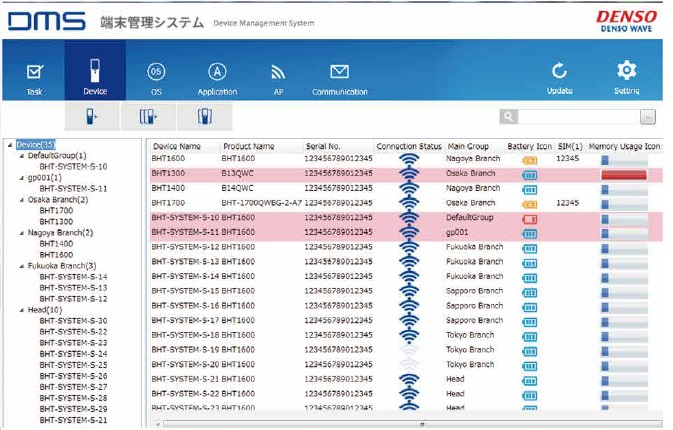Click the search magnifier icon
673x430 pixels.
click(510, 117)
